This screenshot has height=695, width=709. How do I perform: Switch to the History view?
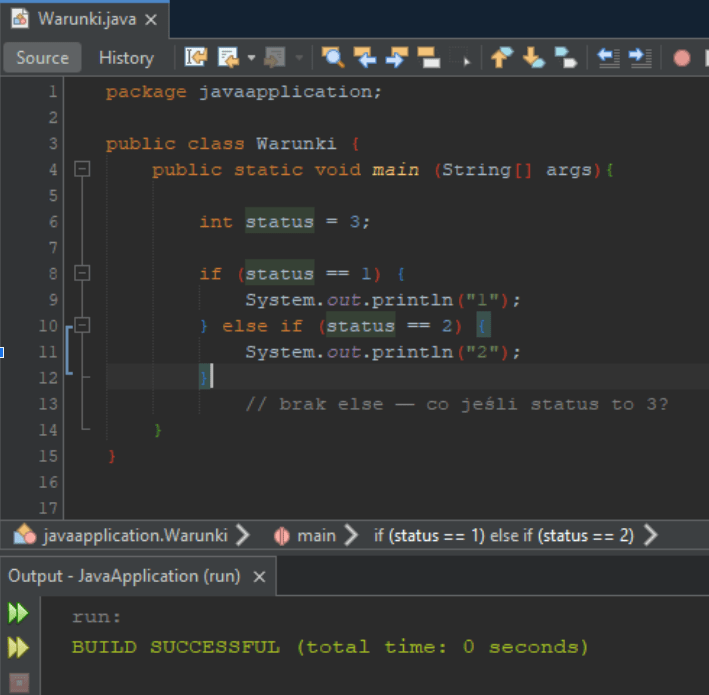coord(126,58)
